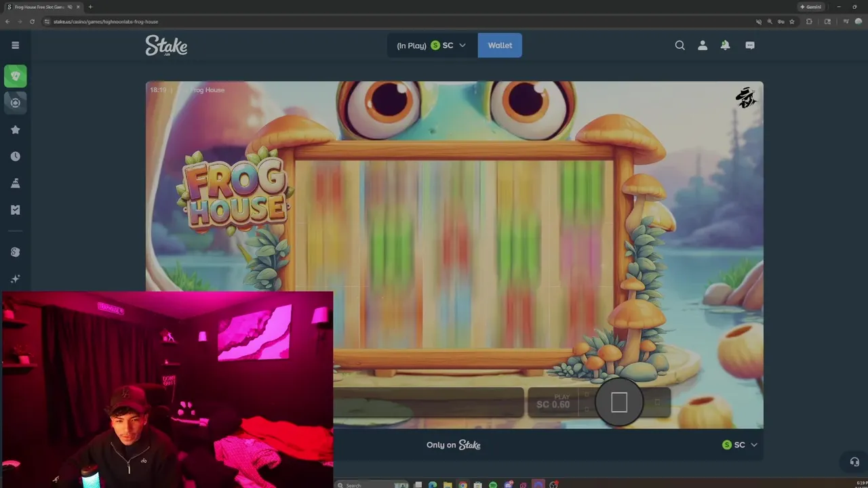Open Microsoft Edge from the taskbar
The width and height of the screenshot is (868, 488).
[x=433, y=485]
